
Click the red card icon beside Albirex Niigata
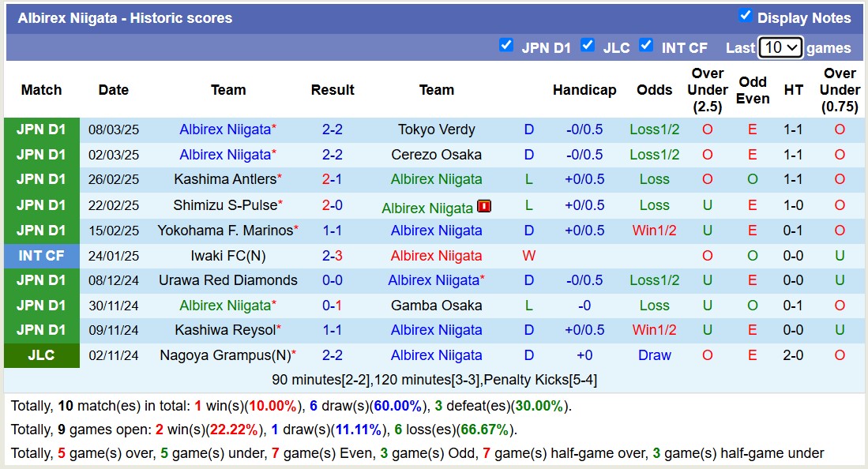coord(484,207)
